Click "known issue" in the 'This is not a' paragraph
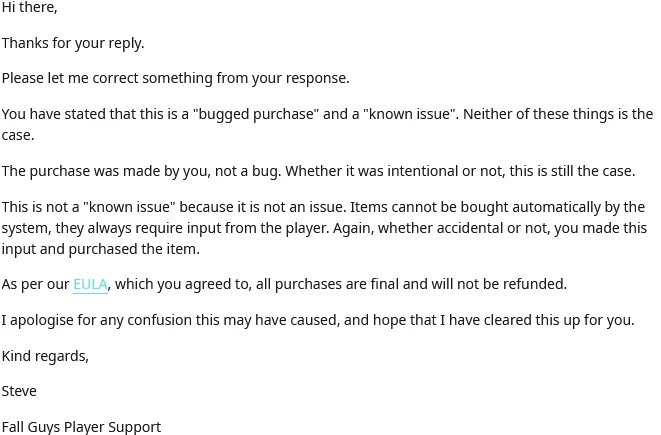The height and width of the screenshot is (435, 661). click(x=129, y=207)
